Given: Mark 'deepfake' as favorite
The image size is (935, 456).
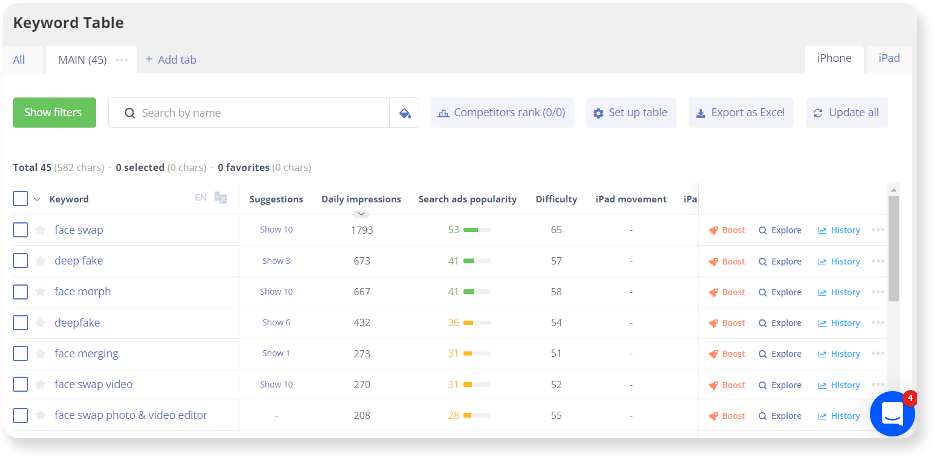Looking at the screenshot, I should (x=40, y=322).
